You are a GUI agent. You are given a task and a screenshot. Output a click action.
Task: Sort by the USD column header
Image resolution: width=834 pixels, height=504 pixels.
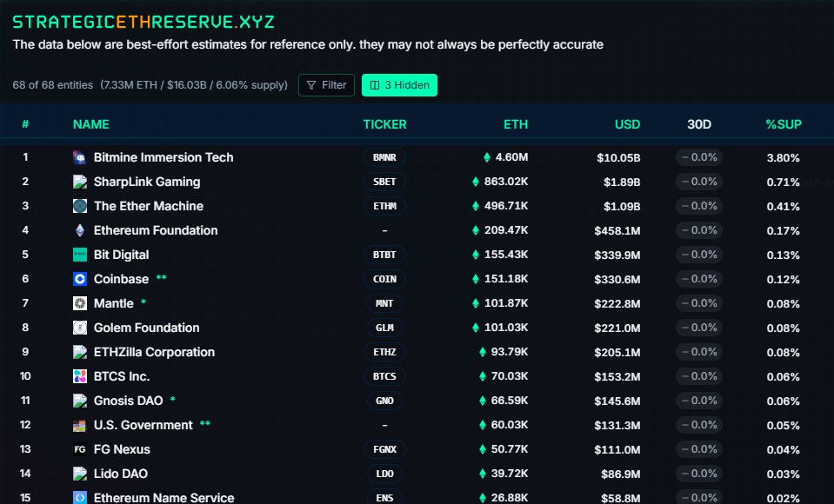tap(628, 124)
